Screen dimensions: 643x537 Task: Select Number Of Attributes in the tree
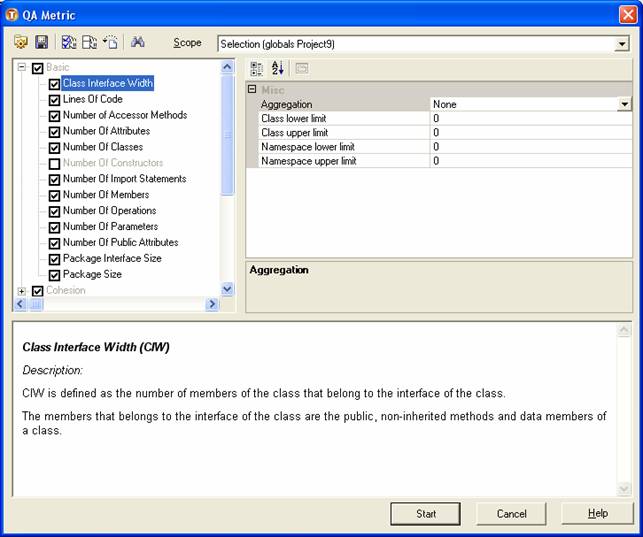tap(106, 131)
